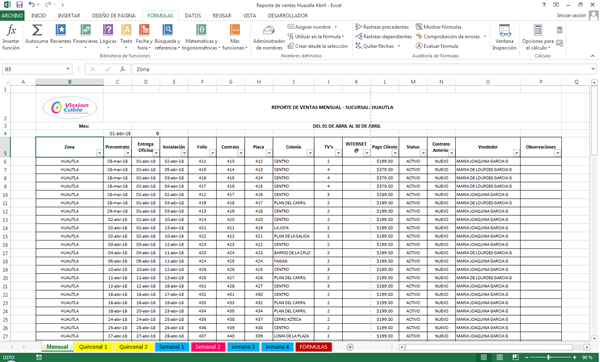Screen dimensions: 600x362
Task: Click the Insertar función fx icon
Action: point(11,30)
